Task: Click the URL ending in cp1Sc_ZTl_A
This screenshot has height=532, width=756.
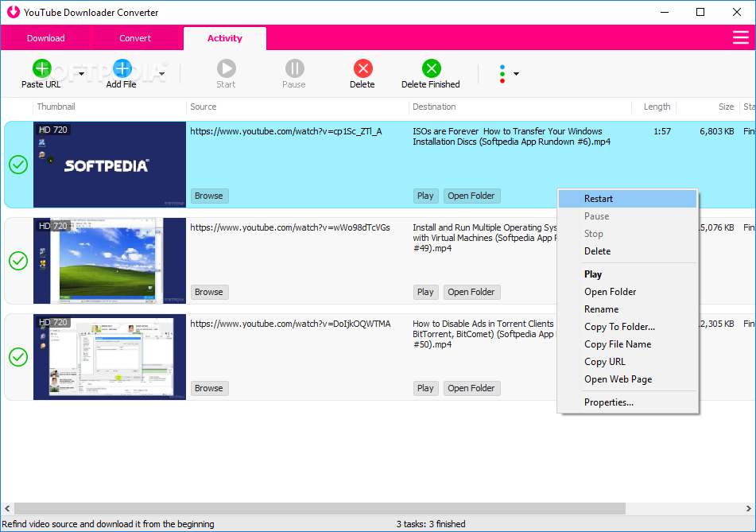Action: 286,131
